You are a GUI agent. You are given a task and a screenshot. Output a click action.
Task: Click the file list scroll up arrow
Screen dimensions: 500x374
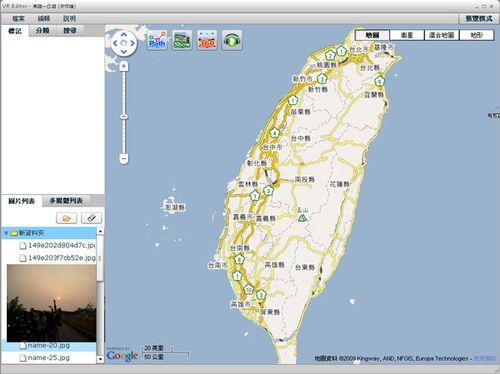pos(100,231)
